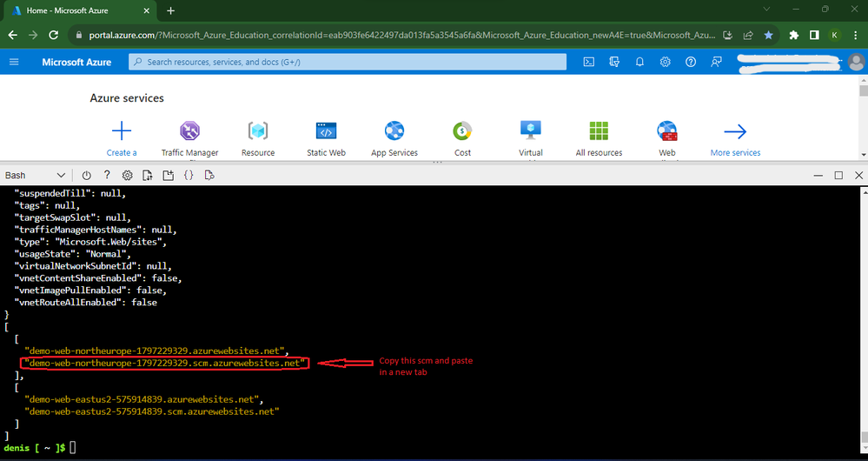The height and width of the screenshot is (461, 868).
Task: Click share this page icon in address bar
Action: 748,35
